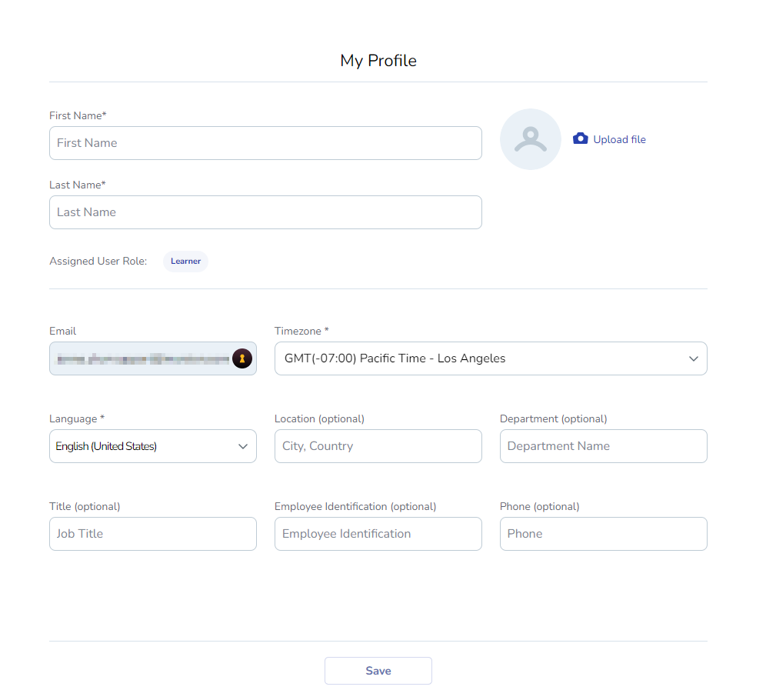Open the Timezone dropdown
The height and width of the screenshot is (700, 776).
point(491,358)
